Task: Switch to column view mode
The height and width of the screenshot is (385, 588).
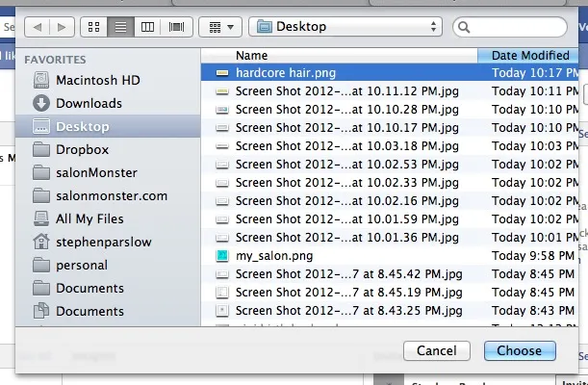Action: 147,27
